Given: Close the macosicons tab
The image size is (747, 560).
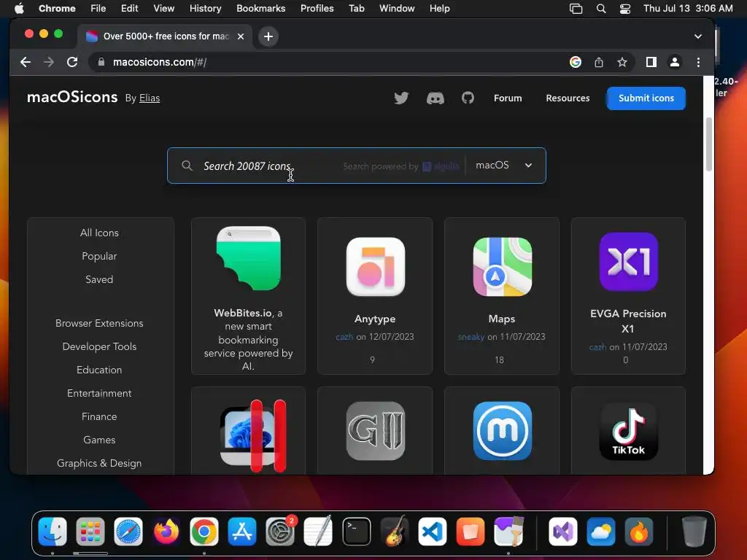Looking at the screenshot, I should pyautogui.click(x=241, y=36).
